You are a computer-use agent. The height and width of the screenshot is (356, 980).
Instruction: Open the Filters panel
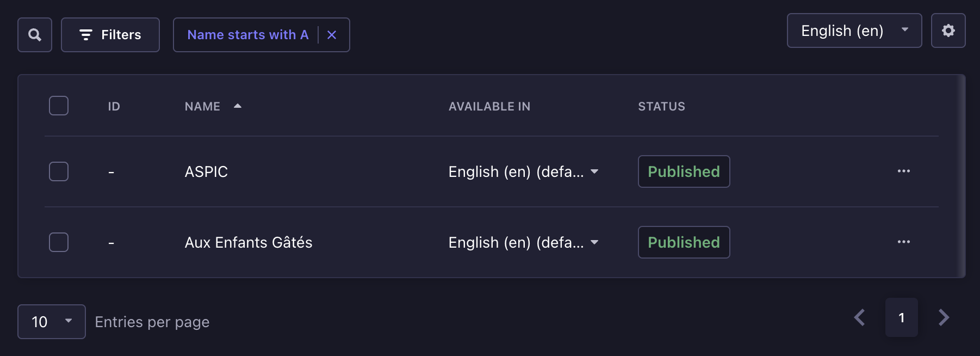tap(110, 34)
